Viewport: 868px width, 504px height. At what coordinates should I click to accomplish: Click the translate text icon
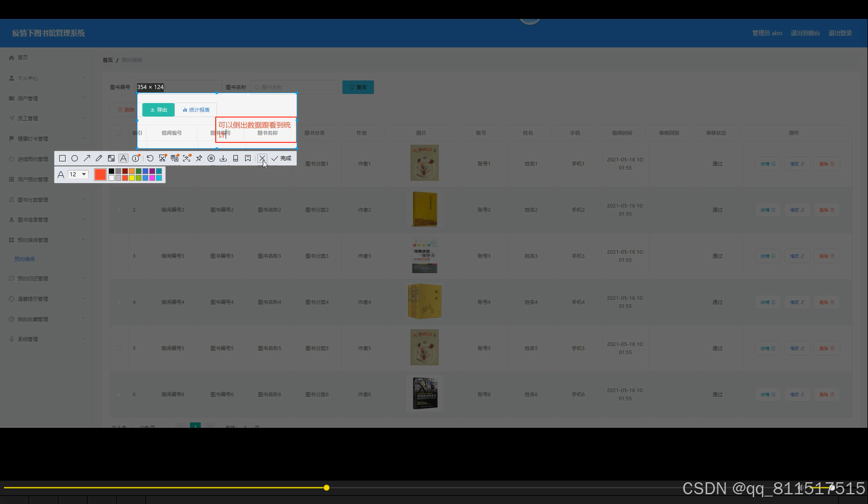(175, 158)
